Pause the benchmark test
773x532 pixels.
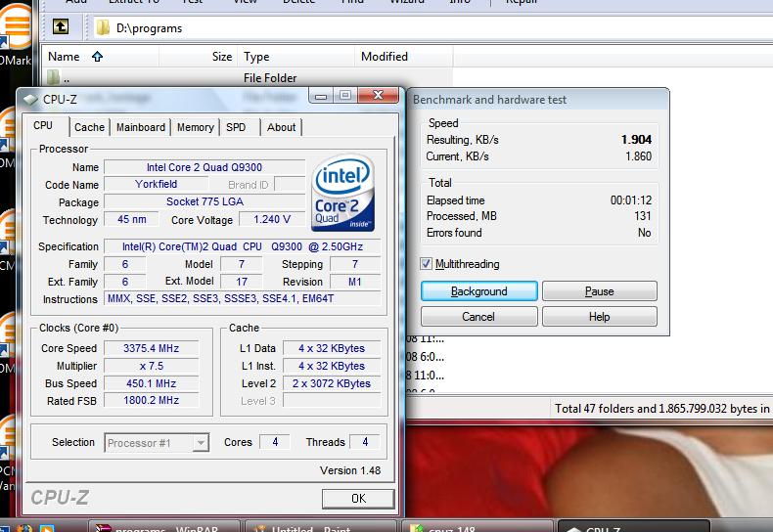pos(600,291)
